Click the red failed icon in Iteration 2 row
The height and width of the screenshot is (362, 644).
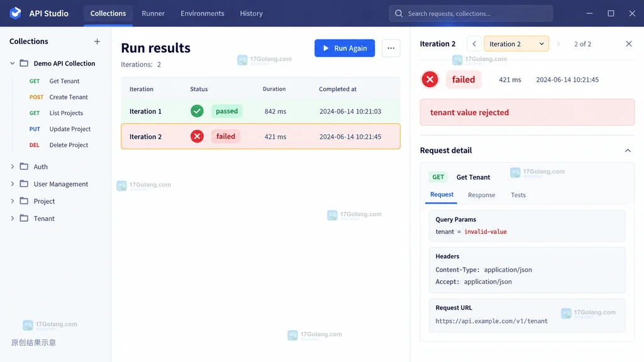pyautogui.click(x=197, y=136)
